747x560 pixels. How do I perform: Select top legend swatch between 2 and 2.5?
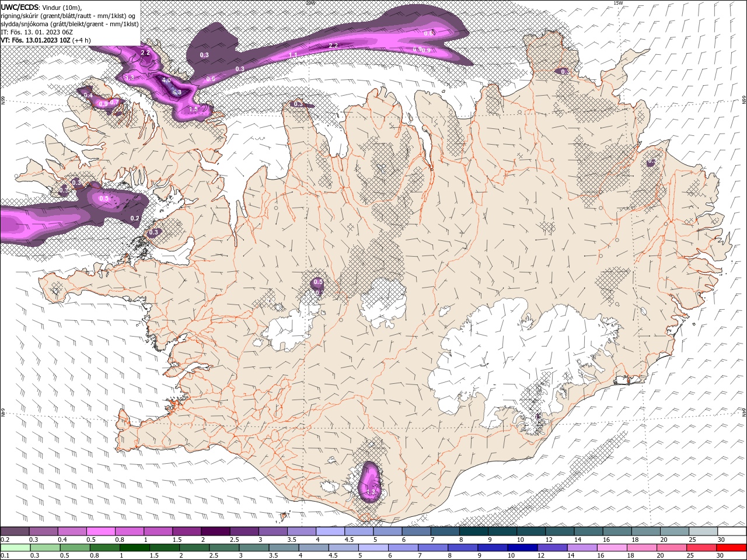click(x=215, y=531)
